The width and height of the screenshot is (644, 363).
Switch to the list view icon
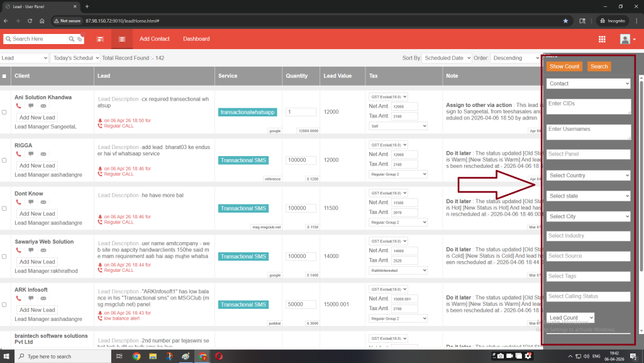pos(121,39)
